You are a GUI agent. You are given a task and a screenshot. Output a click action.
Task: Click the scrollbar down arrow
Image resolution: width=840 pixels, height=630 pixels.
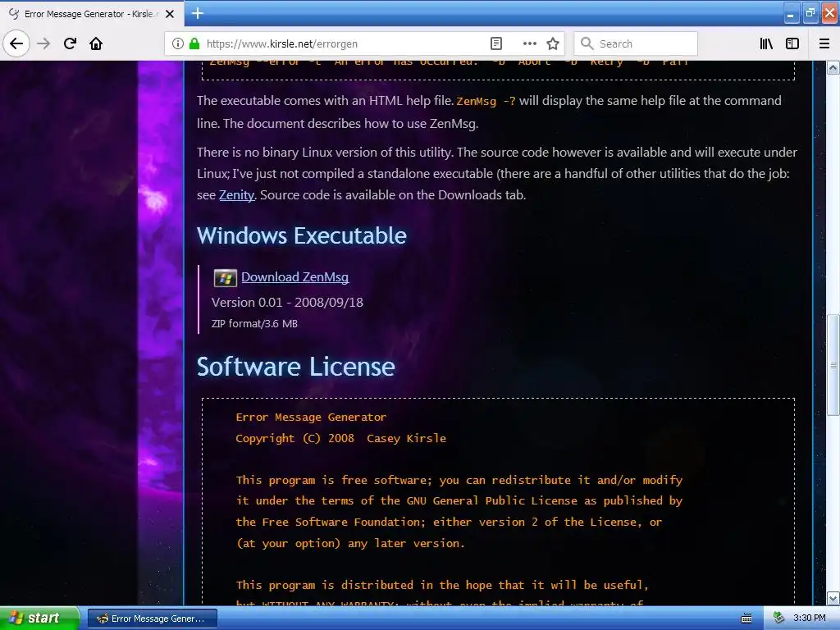pos(833,598)
